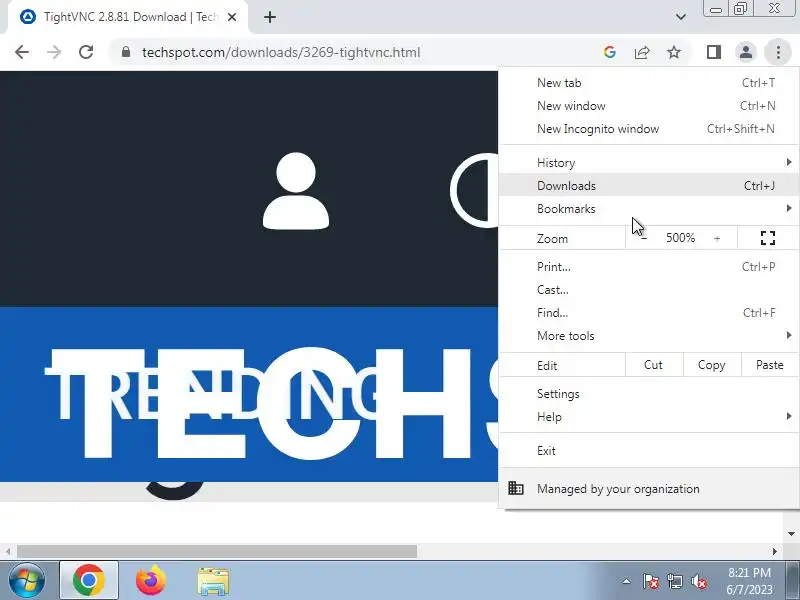
Task: Click the muted volume tray icon
Action: pos(699,581)
